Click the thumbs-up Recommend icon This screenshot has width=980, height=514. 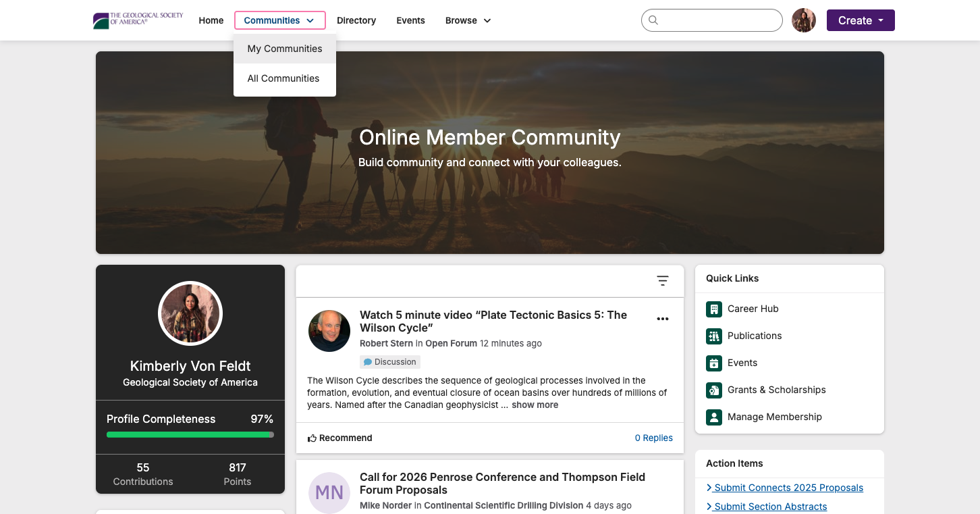(x=312, y=438)
